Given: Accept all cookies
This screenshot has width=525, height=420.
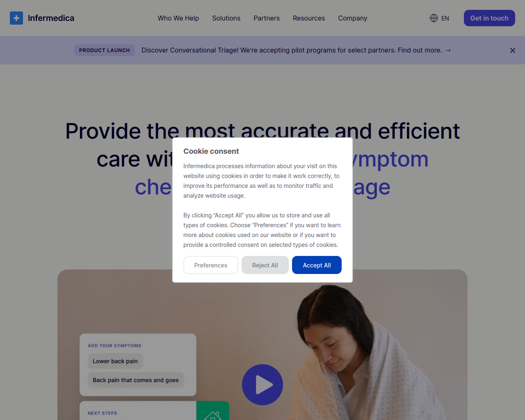Looking at the screenshot, I should [317, 265].
